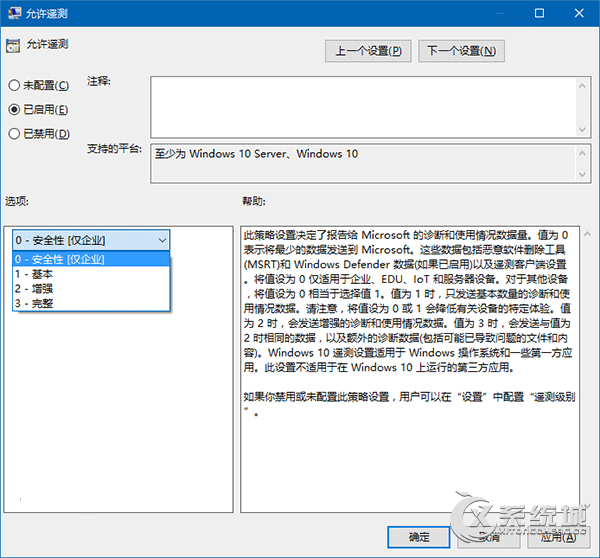Choose option 1 - 基本
The image size is (600, 558).
pos(91,274)
